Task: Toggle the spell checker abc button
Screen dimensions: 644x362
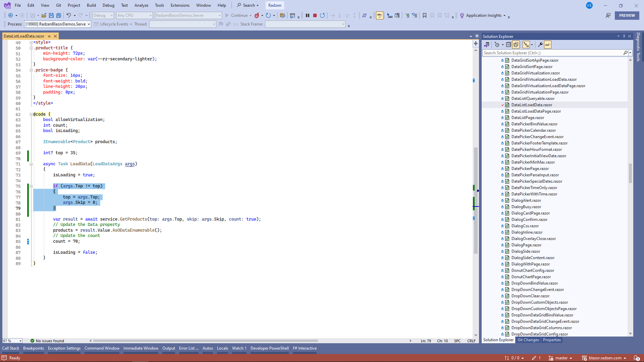Action: (380, 15)
